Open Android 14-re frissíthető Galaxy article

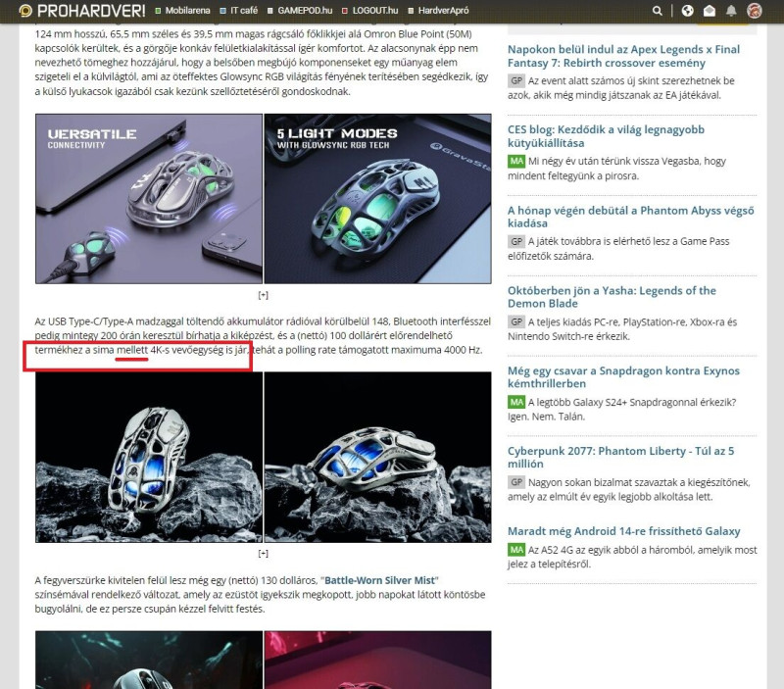(x=623, y=531)
